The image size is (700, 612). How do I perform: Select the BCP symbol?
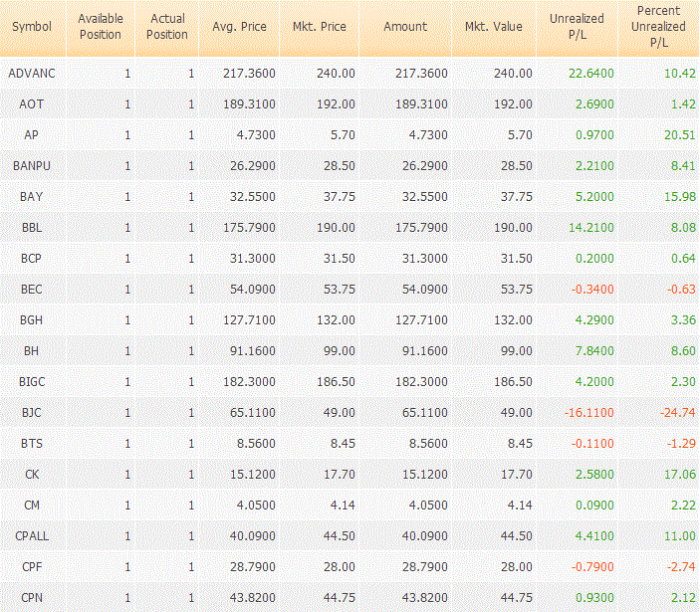click(x=32, y=259)
